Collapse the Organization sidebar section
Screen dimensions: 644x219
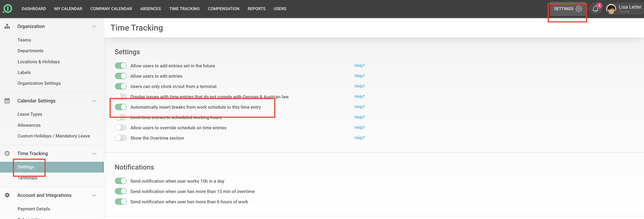(94, 26)
